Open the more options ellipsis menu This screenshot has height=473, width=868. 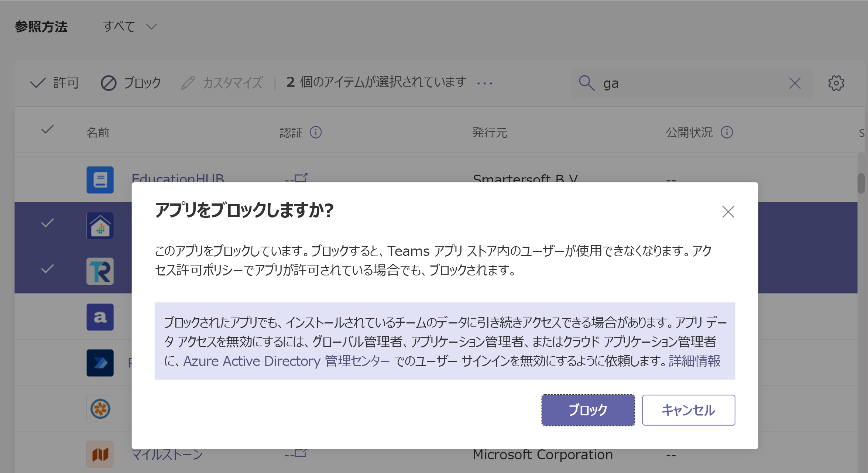click(x=484, y=83)
